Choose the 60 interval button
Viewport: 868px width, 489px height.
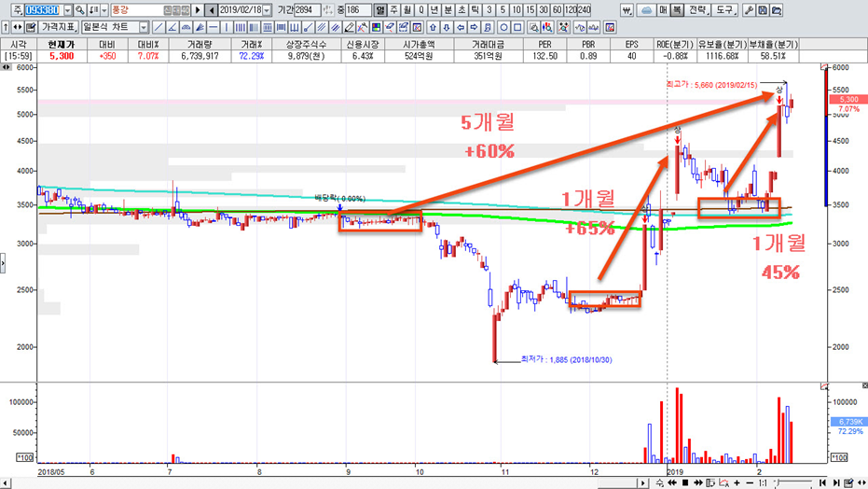[557, 10]
